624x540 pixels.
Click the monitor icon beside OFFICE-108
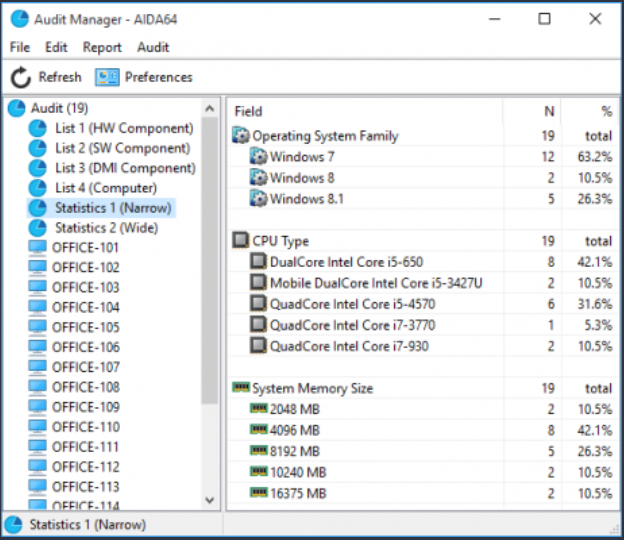[x=37, y=387]
